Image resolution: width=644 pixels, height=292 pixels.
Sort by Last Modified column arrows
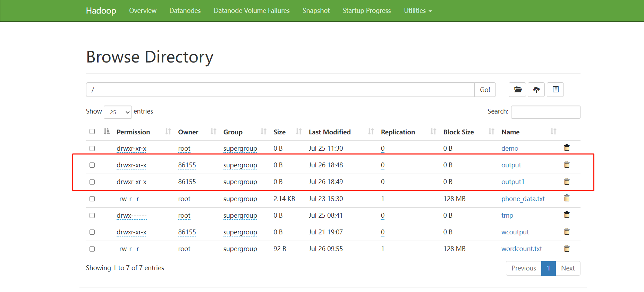pos(371,132)
